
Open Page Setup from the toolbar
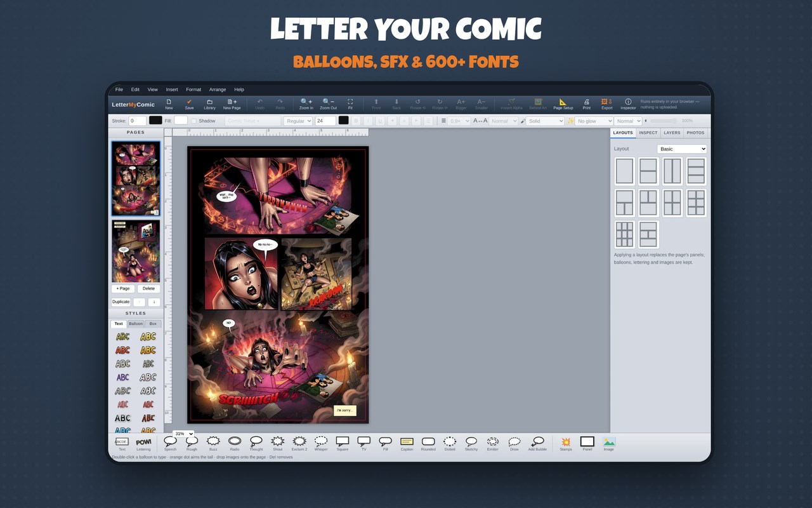click(x=563, y=104)
